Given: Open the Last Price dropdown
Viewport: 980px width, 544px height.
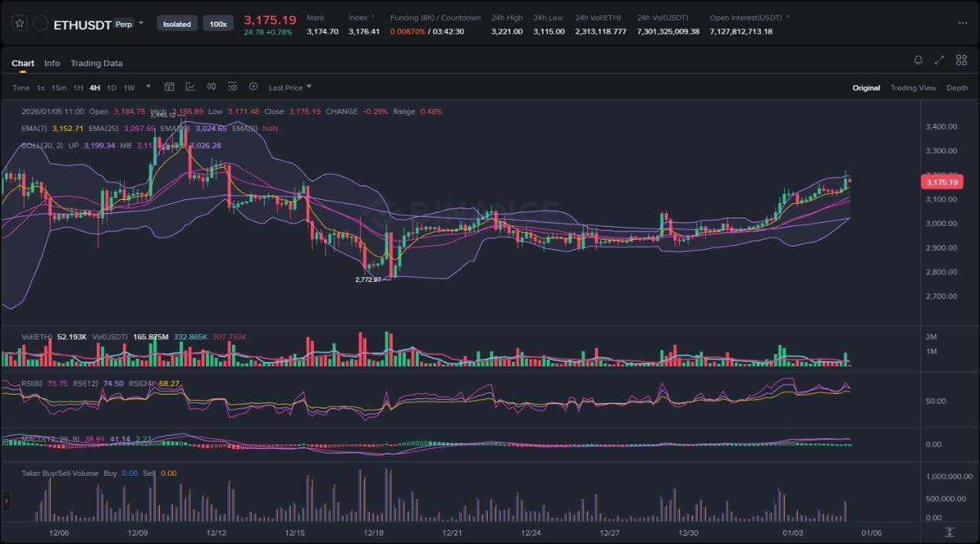Looking at the screenshot, I should click(290, 88).
